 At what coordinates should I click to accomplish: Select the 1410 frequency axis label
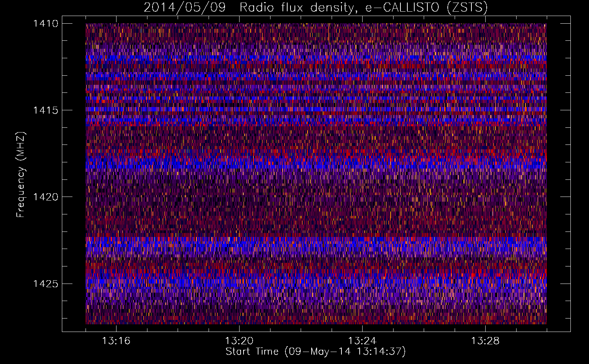pyautogui.click(x=45, y=24)
